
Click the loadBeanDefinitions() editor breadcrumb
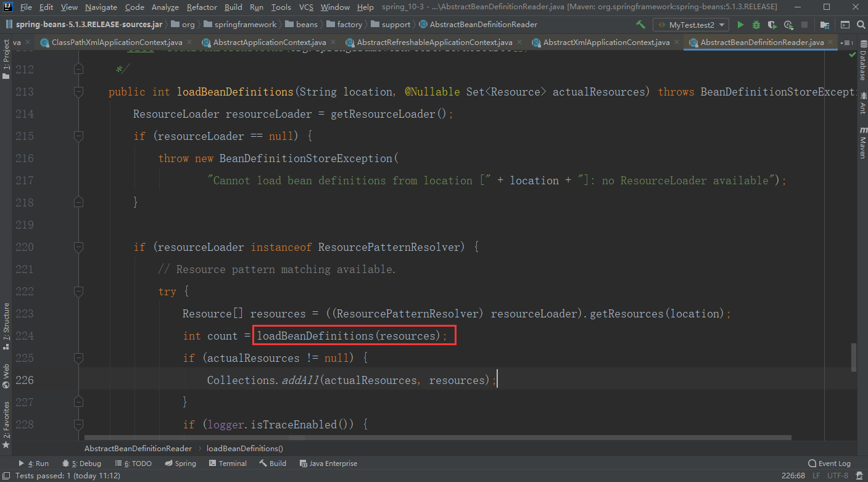[245, 449]
